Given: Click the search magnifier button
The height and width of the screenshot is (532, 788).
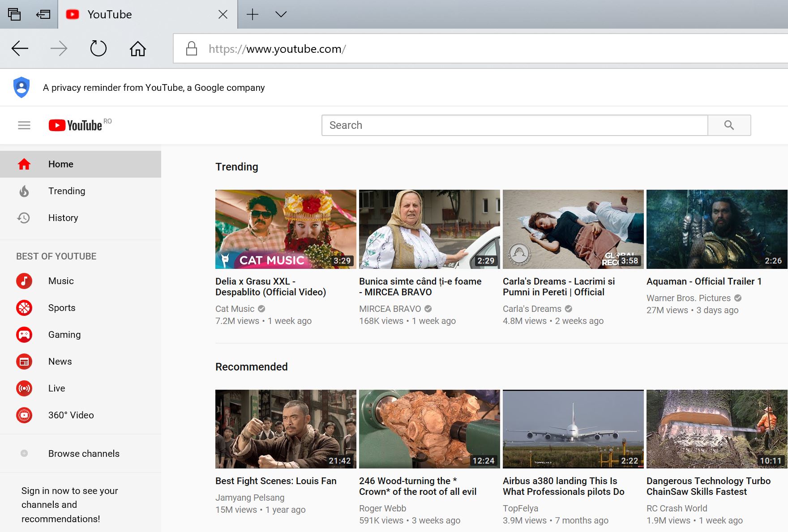Looking at the screenshot, I should click(x=729, y=125).
